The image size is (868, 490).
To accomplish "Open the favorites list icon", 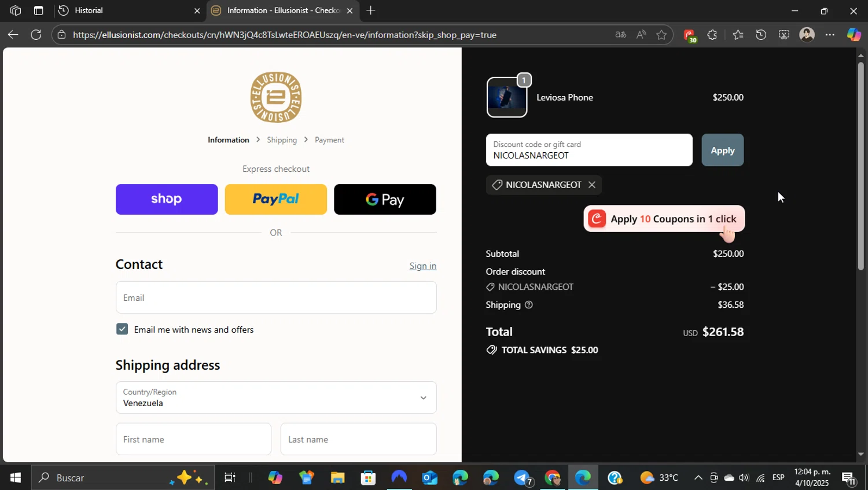I will coord(738,35).
